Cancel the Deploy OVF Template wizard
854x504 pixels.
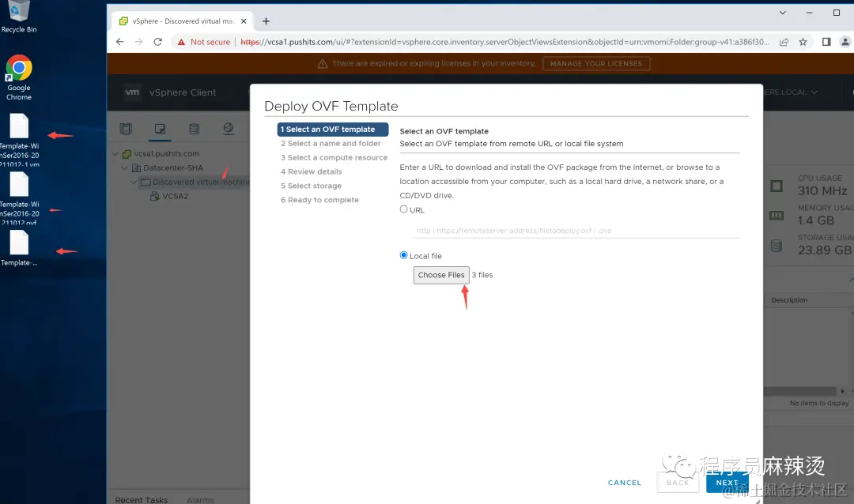[624, 483]
